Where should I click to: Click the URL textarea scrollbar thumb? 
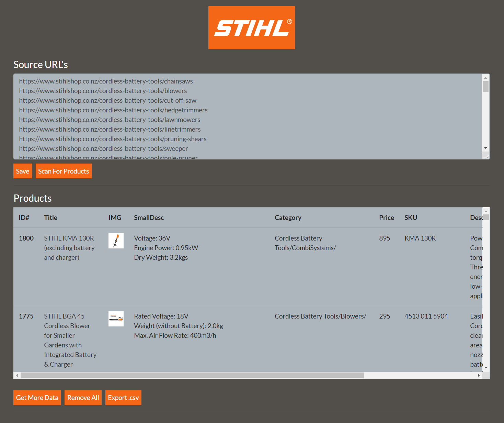485,87
